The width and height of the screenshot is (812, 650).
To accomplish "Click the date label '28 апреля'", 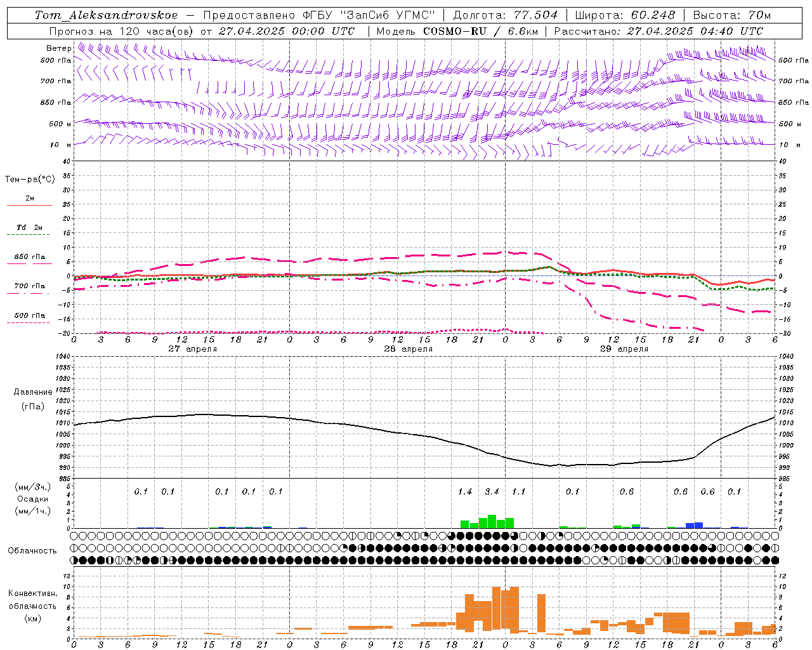I will point(408,349).
